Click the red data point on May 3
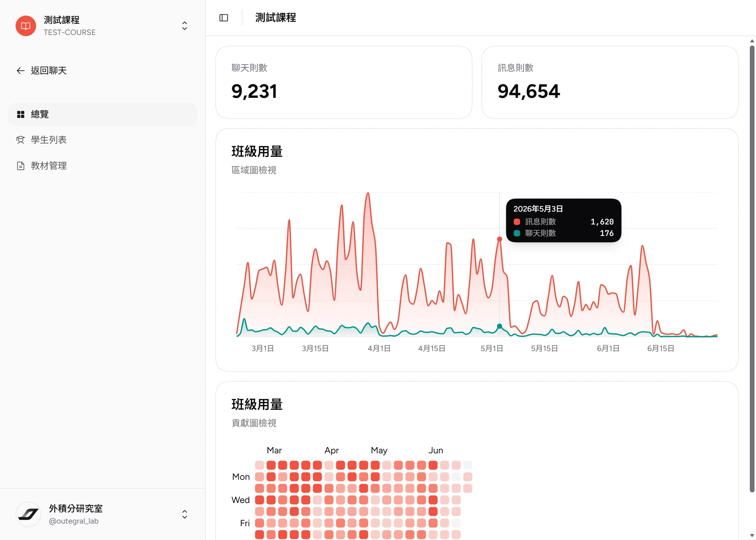The width and height of the screenshot is (756, 540). pyautogui.click(x=499, y=239)
